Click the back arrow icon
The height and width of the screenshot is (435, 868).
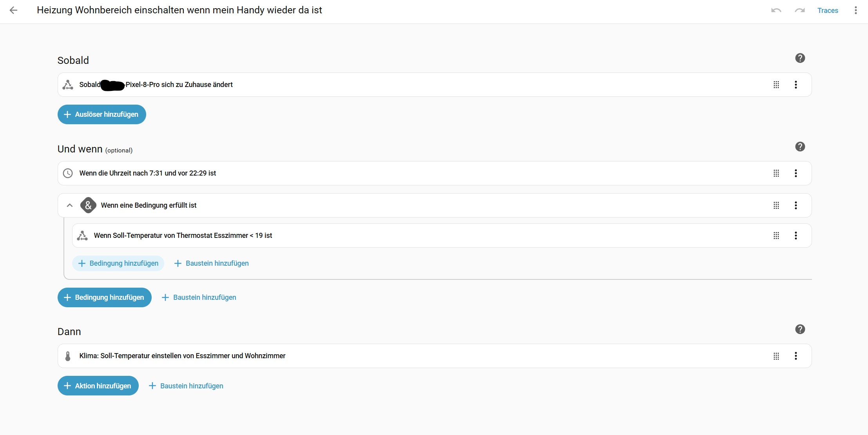[13, 11]
